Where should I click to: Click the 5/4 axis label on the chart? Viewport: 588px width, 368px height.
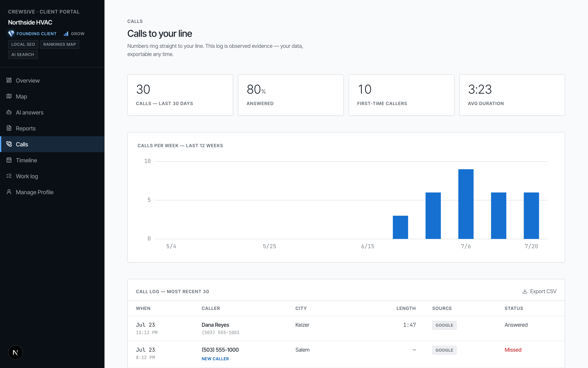(171, 246)
